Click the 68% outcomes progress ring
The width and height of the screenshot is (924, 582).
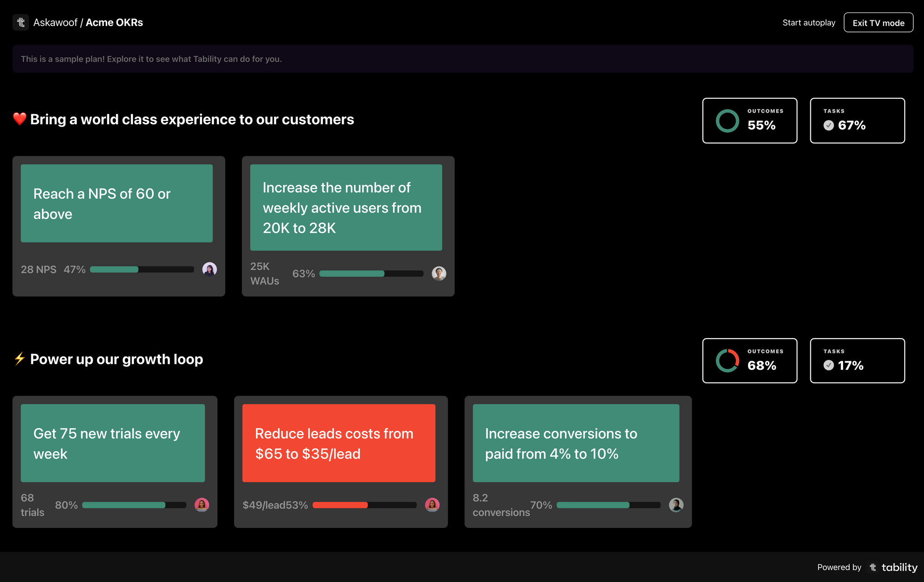tap(727, 361)
